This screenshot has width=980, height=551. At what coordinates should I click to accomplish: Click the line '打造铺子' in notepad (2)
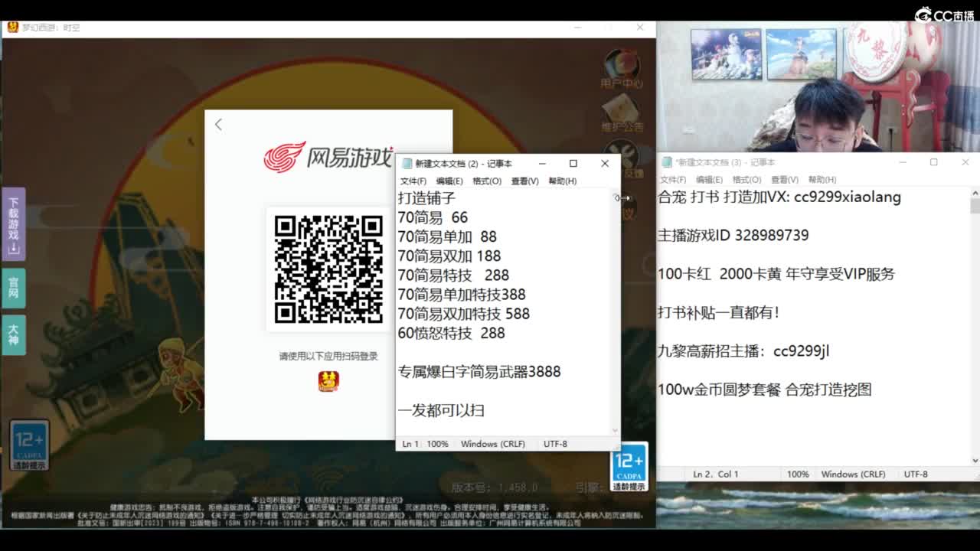coord(426,198)
